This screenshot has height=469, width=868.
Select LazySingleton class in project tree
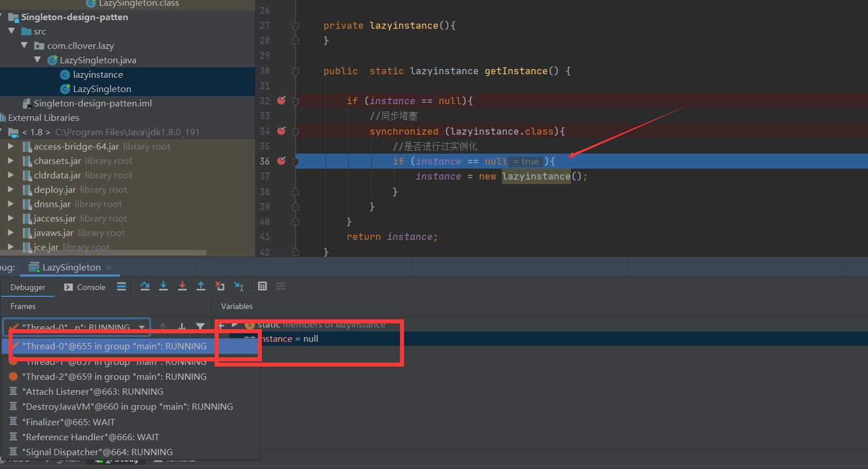(x=127, y=89)
